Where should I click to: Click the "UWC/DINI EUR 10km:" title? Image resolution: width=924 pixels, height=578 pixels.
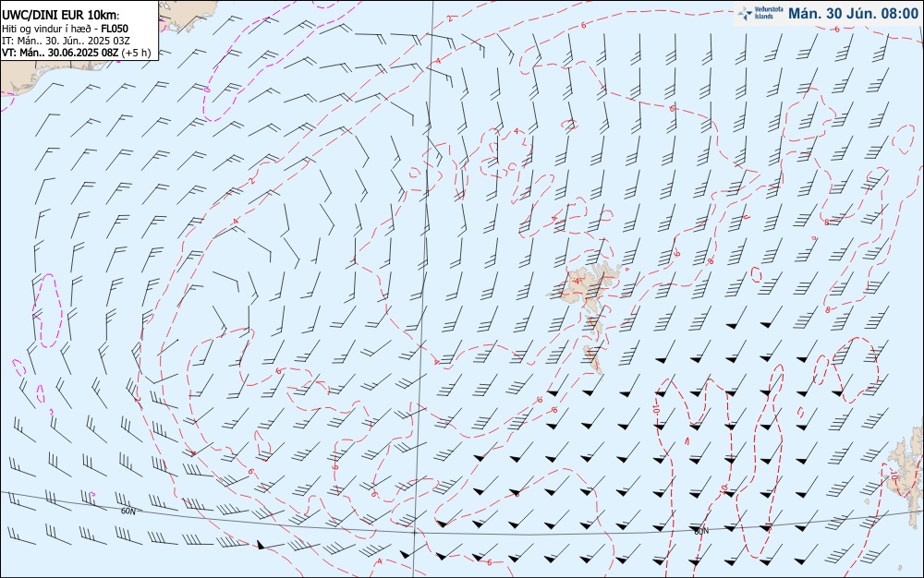[61, 16]
